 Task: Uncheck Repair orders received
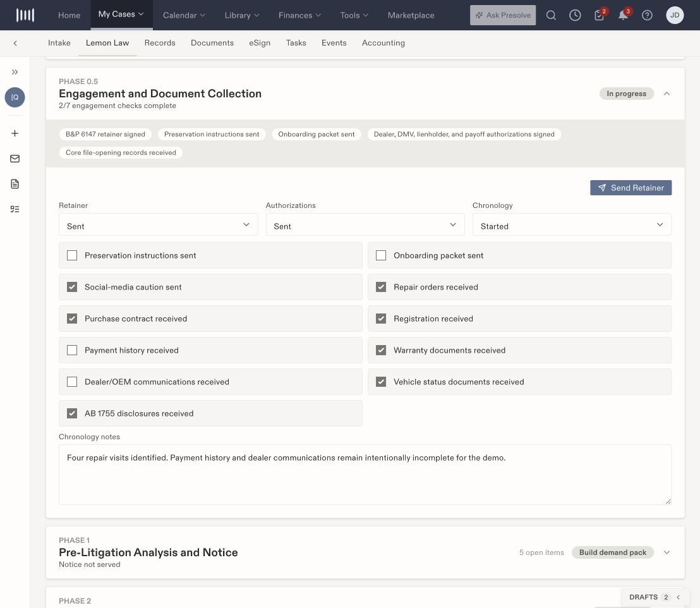tap(381, 287)
